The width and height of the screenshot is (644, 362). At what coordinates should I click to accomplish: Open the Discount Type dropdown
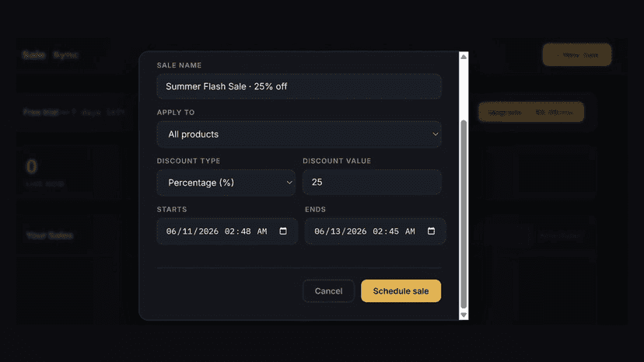226,183
